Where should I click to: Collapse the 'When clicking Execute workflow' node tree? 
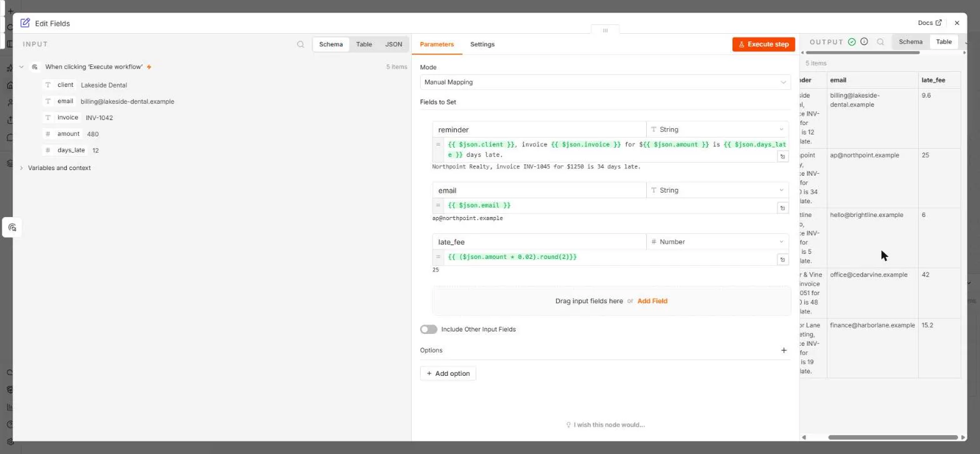tap(22, 67)
